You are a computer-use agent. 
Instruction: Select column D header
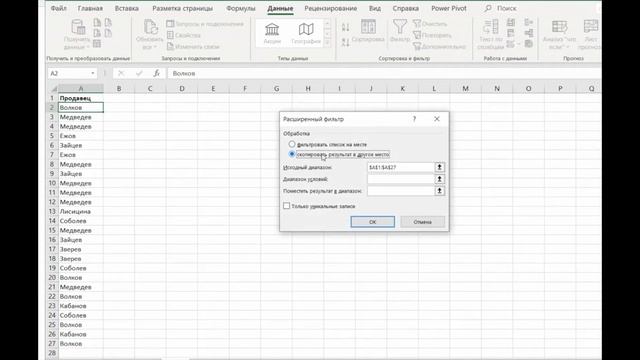[182, 89]
